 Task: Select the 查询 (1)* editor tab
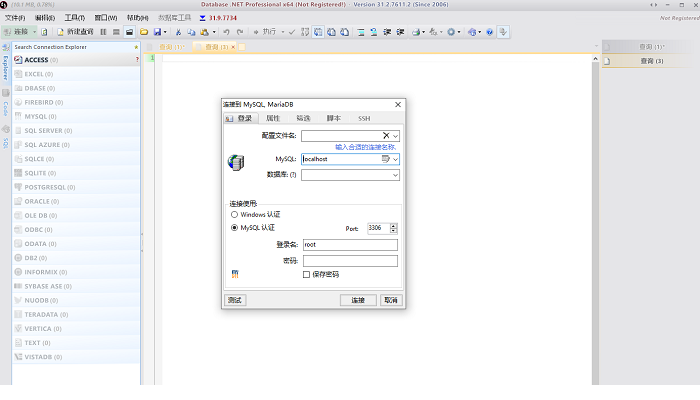click(172, 47)
